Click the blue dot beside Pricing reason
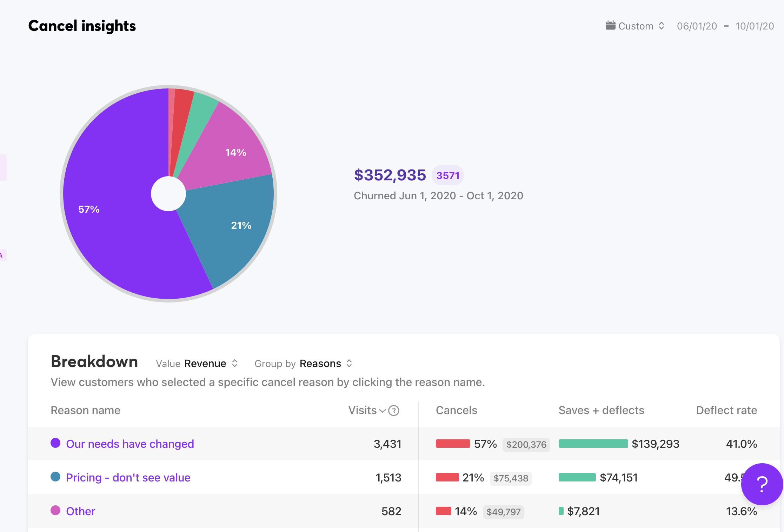The image size is (784, 532). [x=55, y=477]
